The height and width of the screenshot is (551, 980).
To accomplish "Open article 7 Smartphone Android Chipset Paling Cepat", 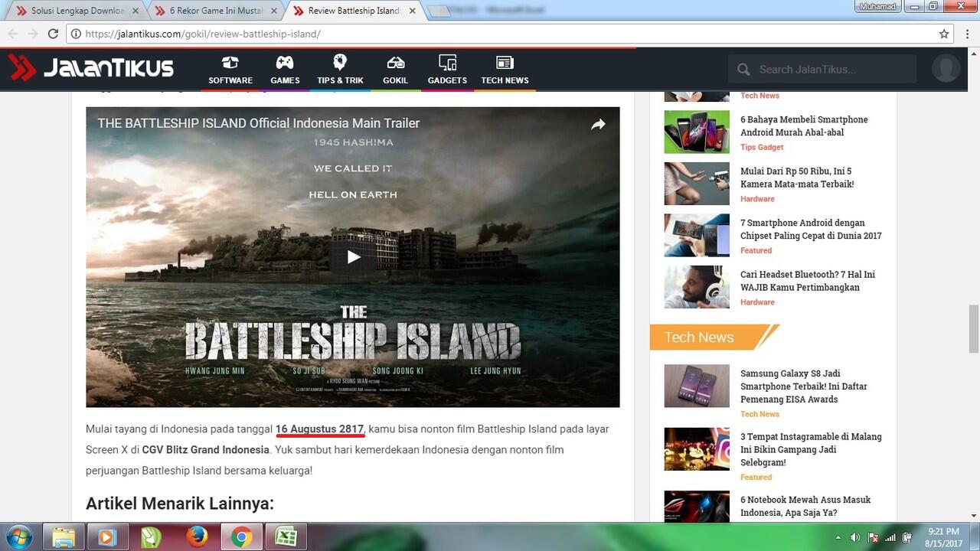I will pos(811,229).
